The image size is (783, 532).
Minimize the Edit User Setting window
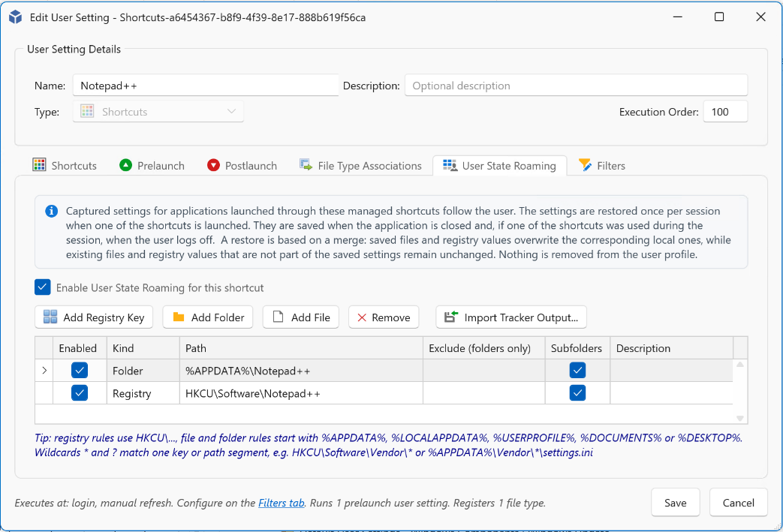678,17
